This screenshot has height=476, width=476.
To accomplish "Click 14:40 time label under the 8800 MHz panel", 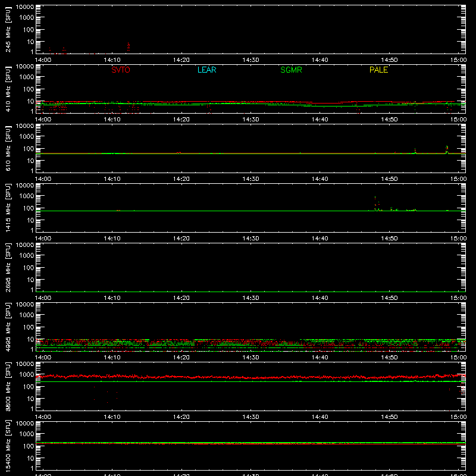I will point(320,417).
